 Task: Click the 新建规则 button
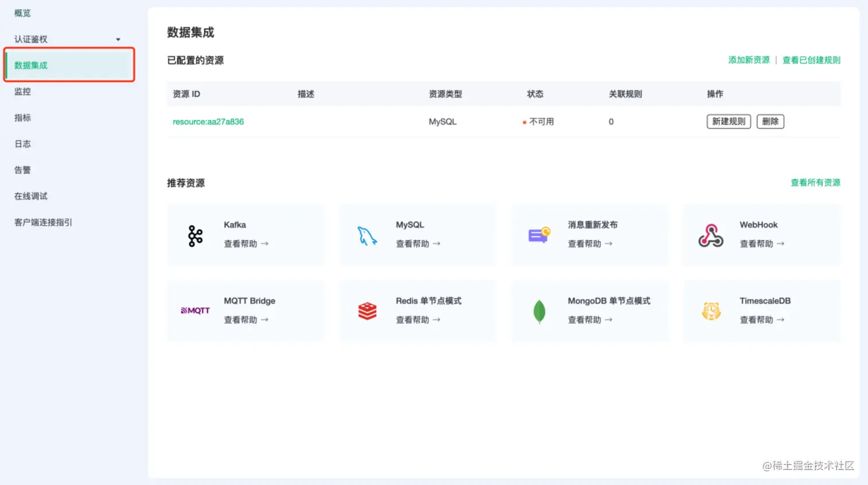coord(728,121)
